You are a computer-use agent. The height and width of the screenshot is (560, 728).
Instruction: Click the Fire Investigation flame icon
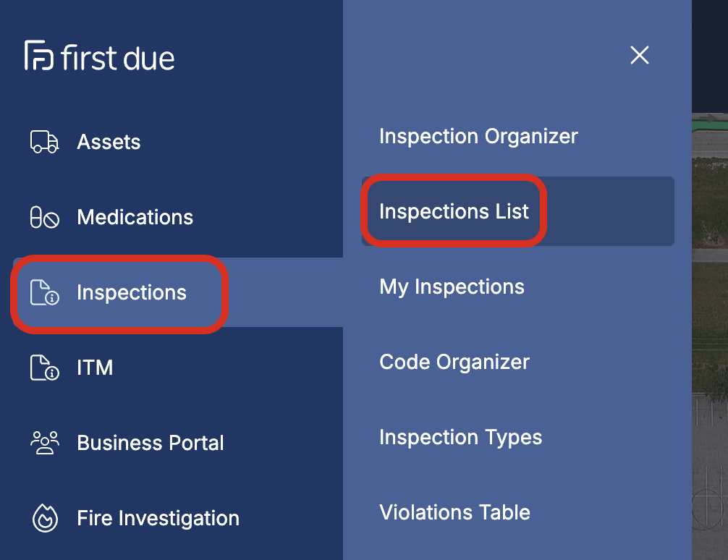click(x=45, y=518)
